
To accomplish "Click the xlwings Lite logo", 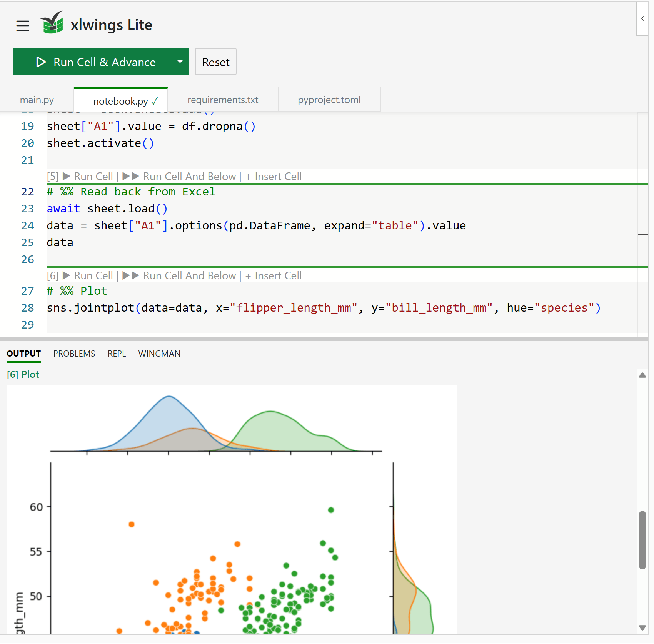I will 52,23.
